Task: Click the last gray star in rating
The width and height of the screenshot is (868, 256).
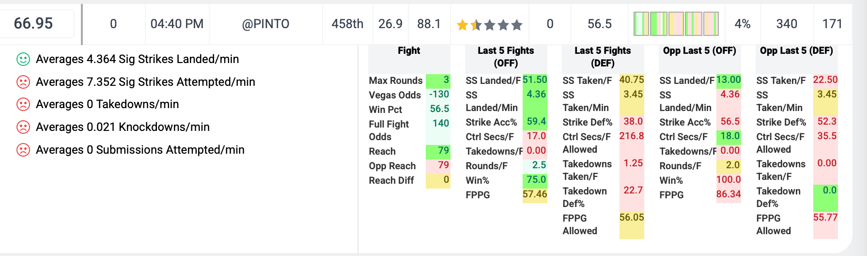Action: click(x=517, y=25)
